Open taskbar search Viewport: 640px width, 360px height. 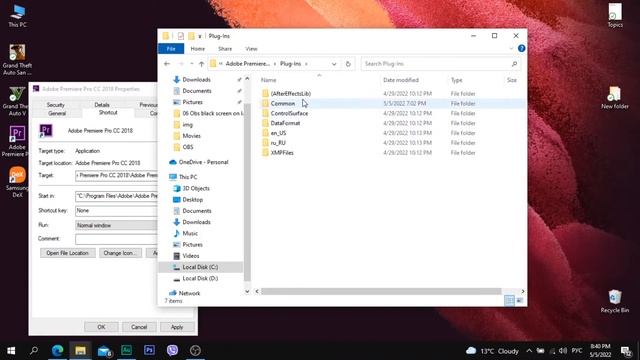click(34, 350)
